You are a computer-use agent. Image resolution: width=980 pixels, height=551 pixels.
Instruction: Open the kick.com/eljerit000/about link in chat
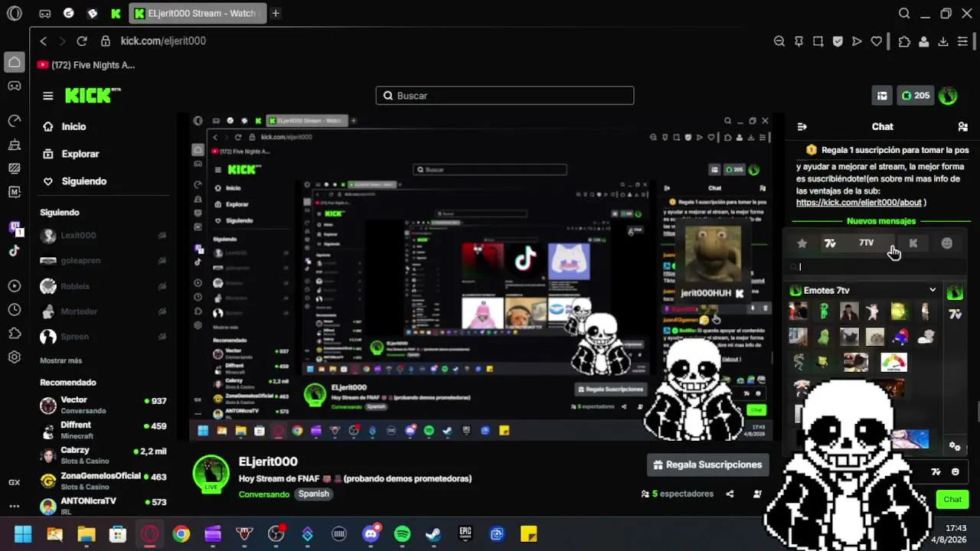coord(859,203)
